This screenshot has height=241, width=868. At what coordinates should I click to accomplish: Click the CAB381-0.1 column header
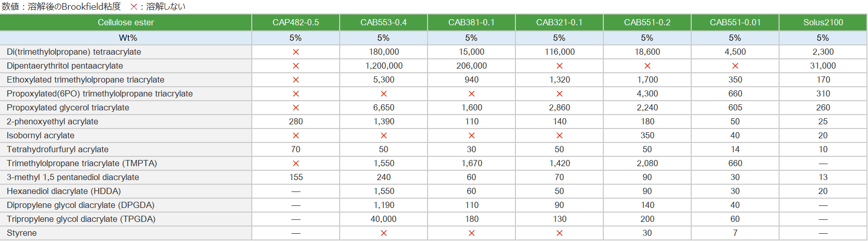pos(471,23)
